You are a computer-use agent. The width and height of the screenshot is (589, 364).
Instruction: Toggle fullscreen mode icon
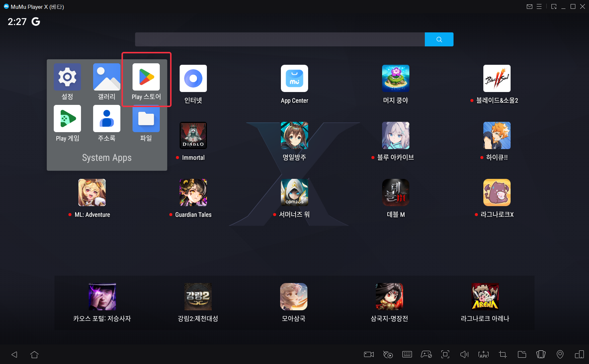[445, 354]
